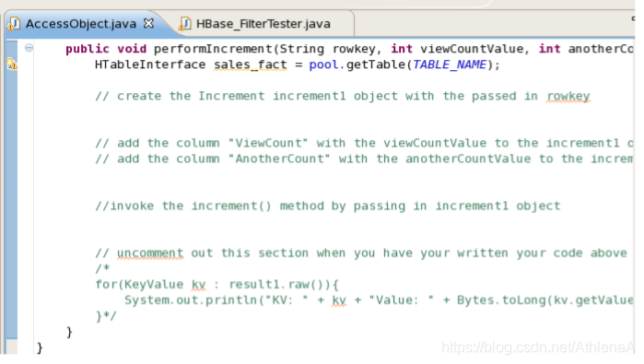Screen dimensions: 644x364
Task: Click the viewCountValue parameter in method signature
Action: (x=472, y=49)
